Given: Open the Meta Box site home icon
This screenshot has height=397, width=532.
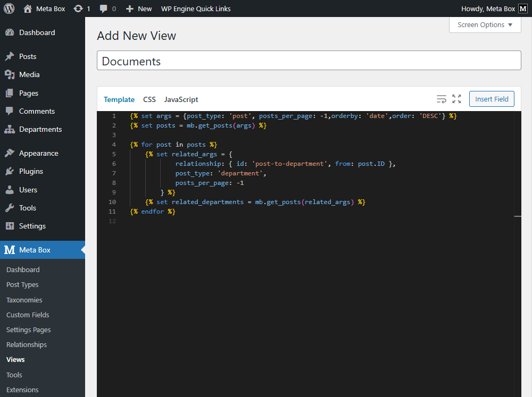Looking at the screenshot, I should [x=28, y=9].
